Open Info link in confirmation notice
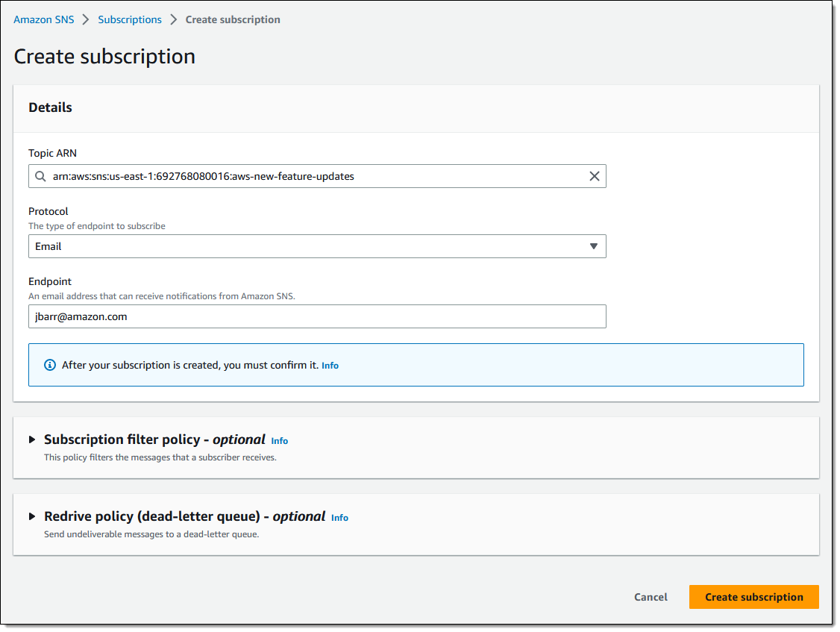The width and height of the screenshot is (840, 632). coord(330,366)
